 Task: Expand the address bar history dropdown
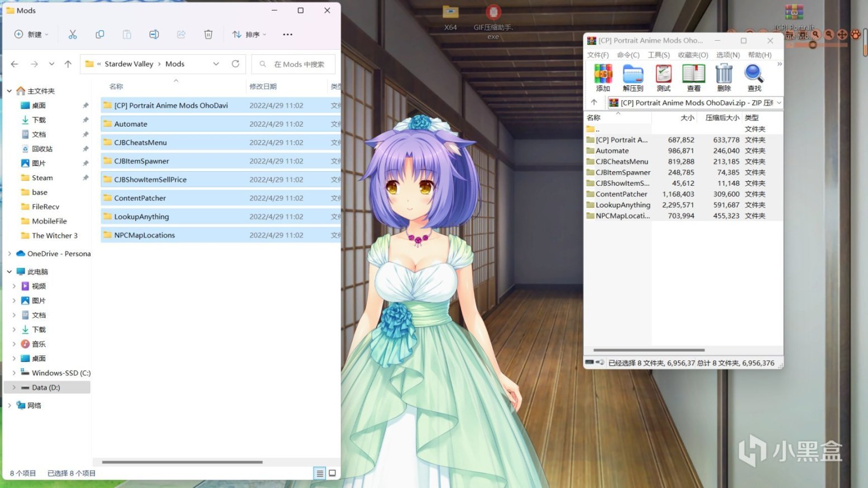[x=216, y=64]
